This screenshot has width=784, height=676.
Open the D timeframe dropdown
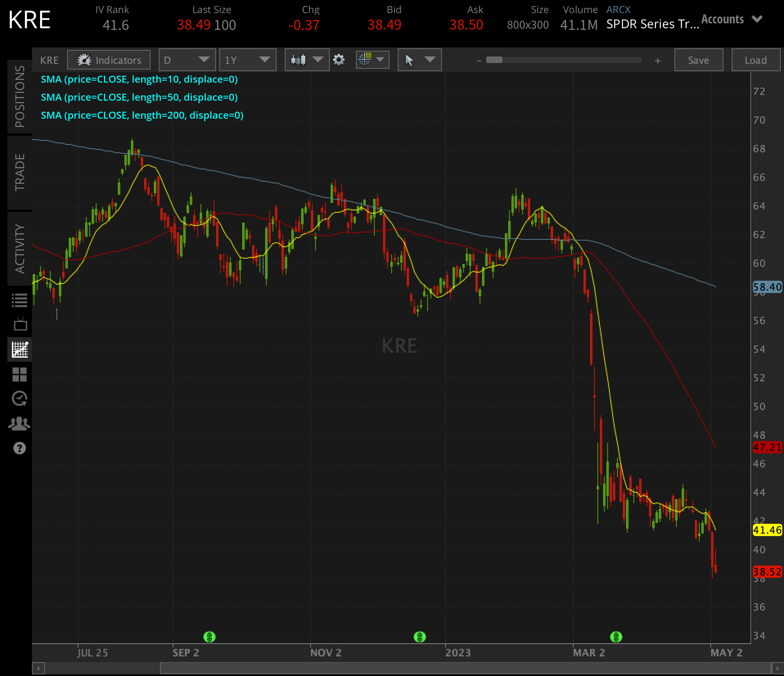tap(187, 59)
